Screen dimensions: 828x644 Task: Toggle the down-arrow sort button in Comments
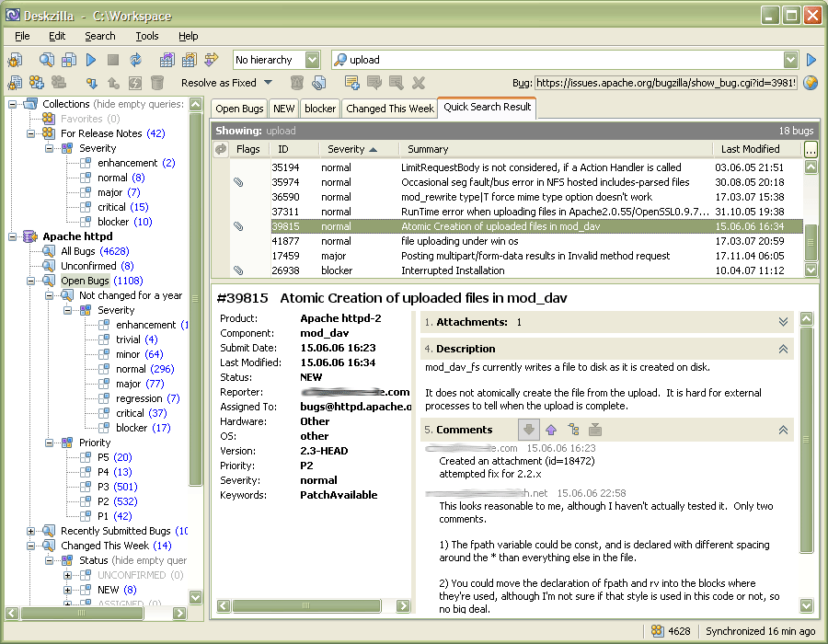(x=529, y=430)
